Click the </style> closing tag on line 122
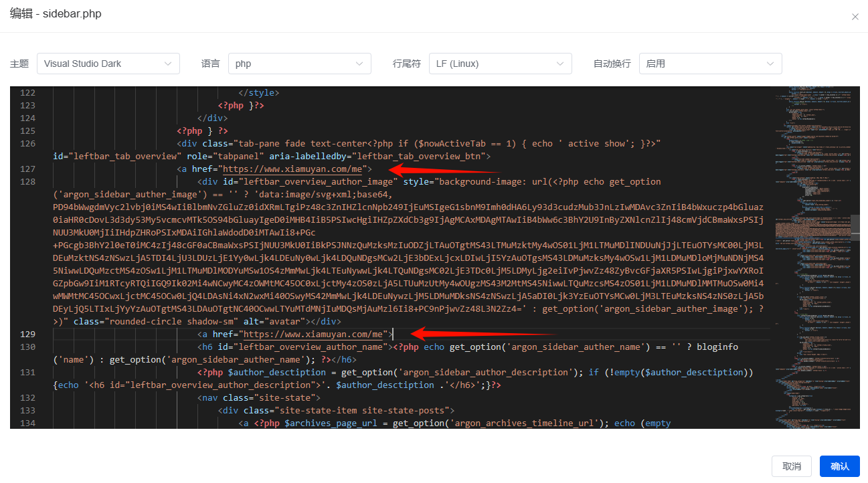 pyautogui.click(x=259, y=93)
